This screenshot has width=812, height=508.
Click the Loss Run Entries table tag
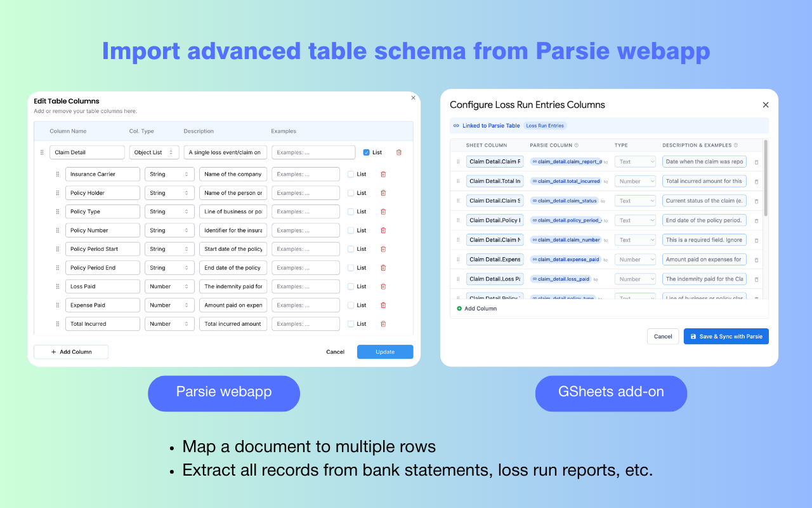[x=546, y=126]
